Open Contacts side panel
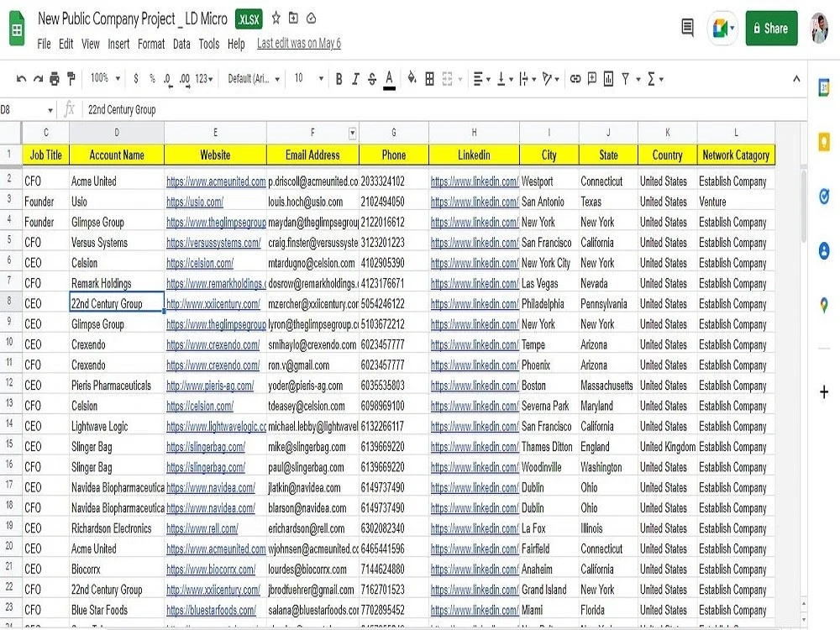 tap(824, 250)
